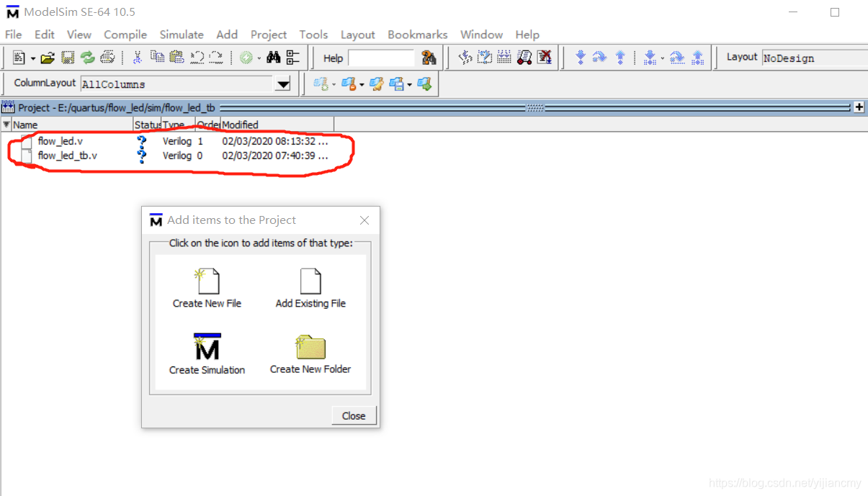The image size is (868, 496).
Task: Click the Collapse All tree icon
Action: (292, 58)
